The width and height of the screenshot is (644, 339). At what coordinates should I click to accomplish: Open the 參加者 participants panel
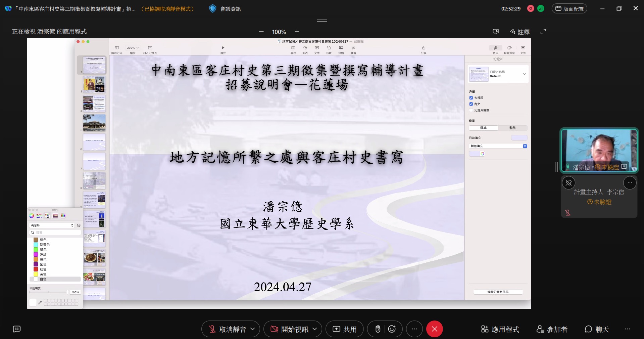coord(552,329)
